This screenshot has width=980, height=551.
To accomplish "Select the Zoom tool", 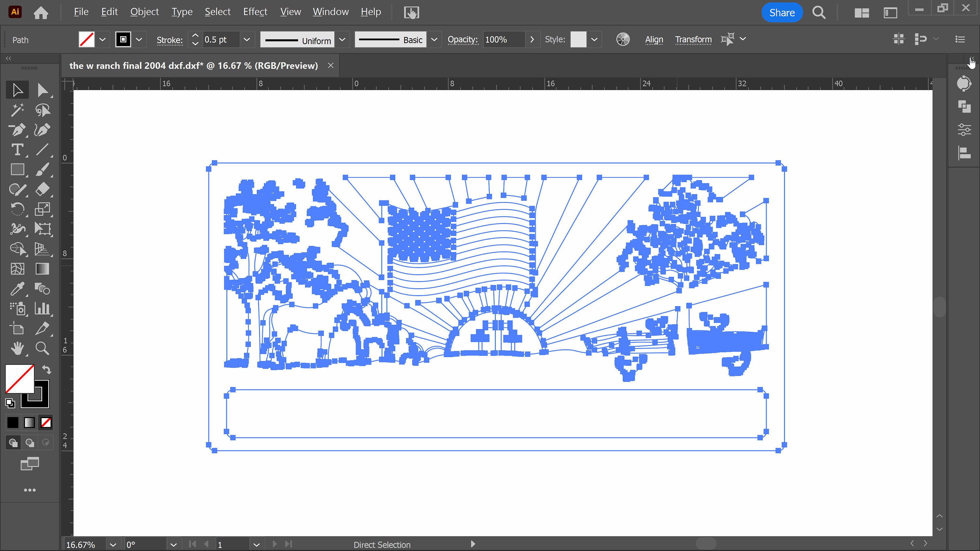I will coord(42,348).
